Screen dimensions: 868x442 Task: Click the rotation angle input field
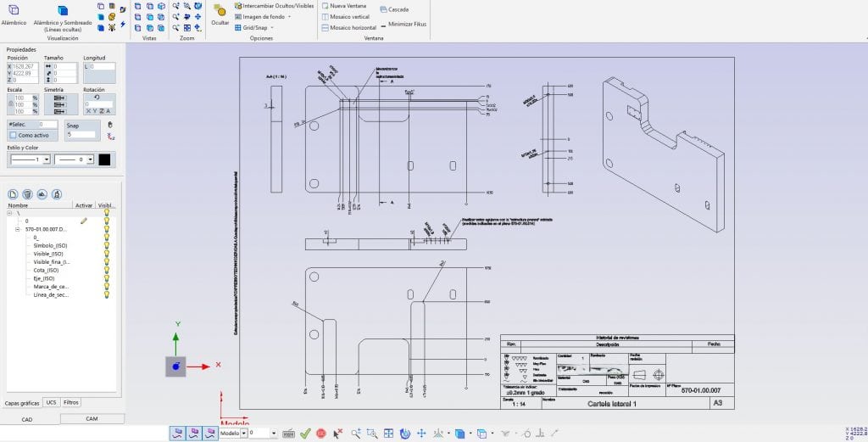[100, 104]
